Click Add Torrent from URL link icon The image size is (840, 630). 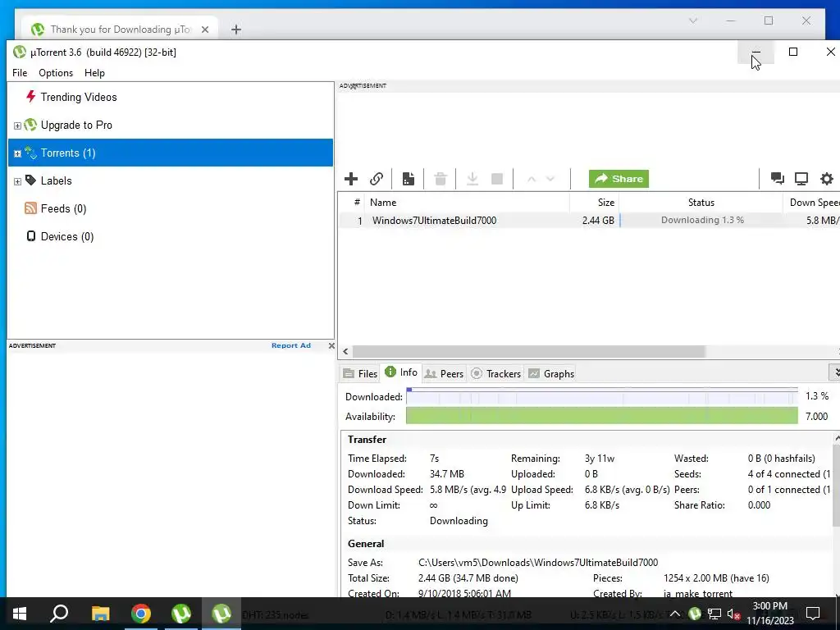(377, 178)
